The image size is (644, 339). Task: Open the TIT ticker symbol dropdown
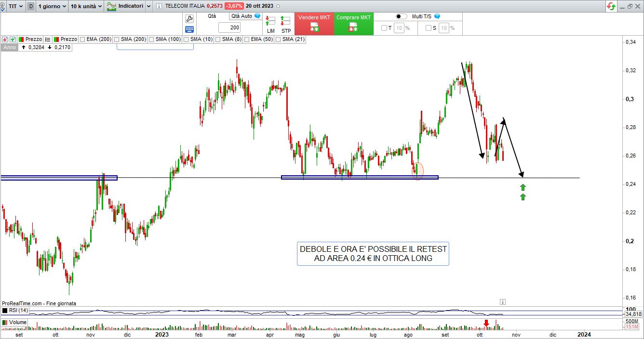click(x=16, y=6)
